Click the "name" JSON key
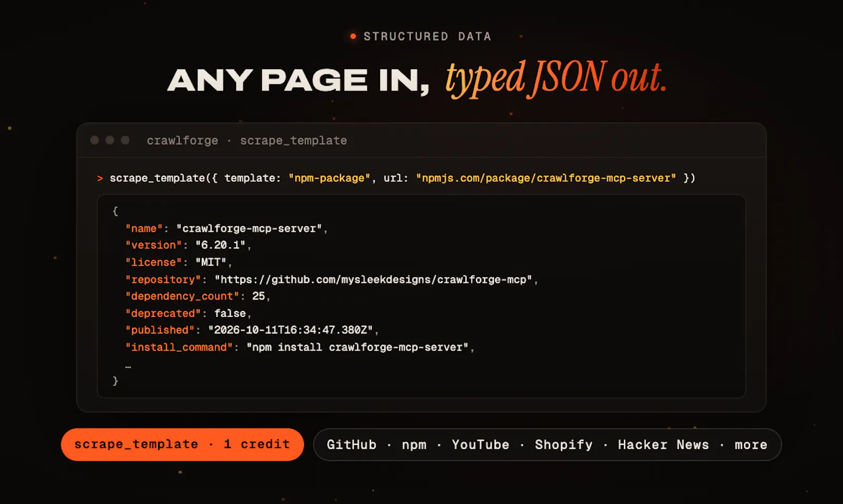Viewport: 843px width, 504px height. 144,229
